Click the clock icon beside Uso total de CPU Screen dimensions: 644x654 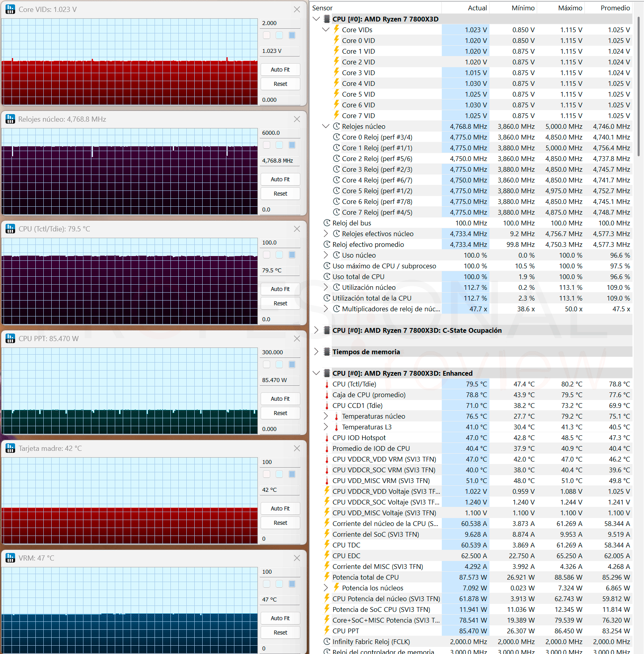click(x=327, y=276)
